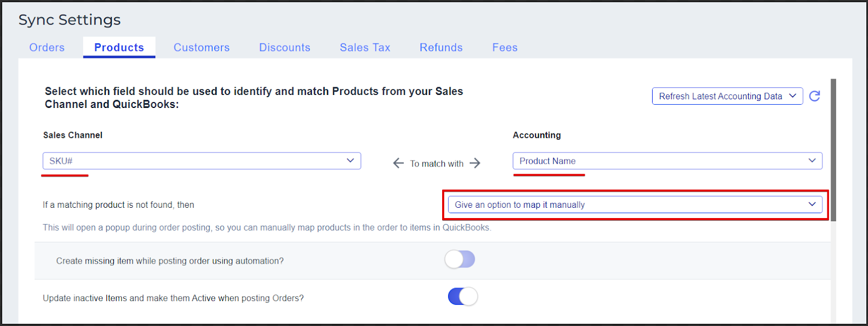This screenshot has height=326, width=868.
Task: Open the Discounts tab
Action: coord(284,48)
